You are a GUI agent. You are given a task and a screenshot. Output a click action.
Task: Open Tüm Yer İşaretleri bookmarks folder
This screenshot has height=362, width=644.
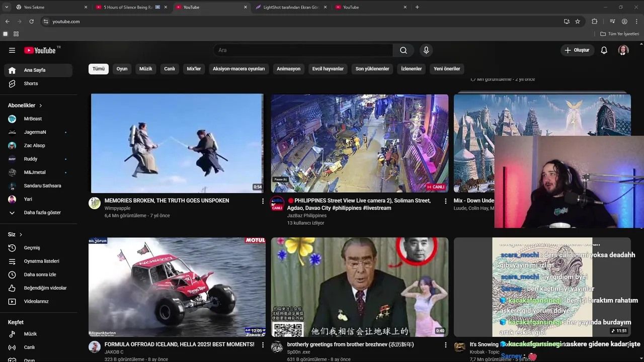pos(620,34)
